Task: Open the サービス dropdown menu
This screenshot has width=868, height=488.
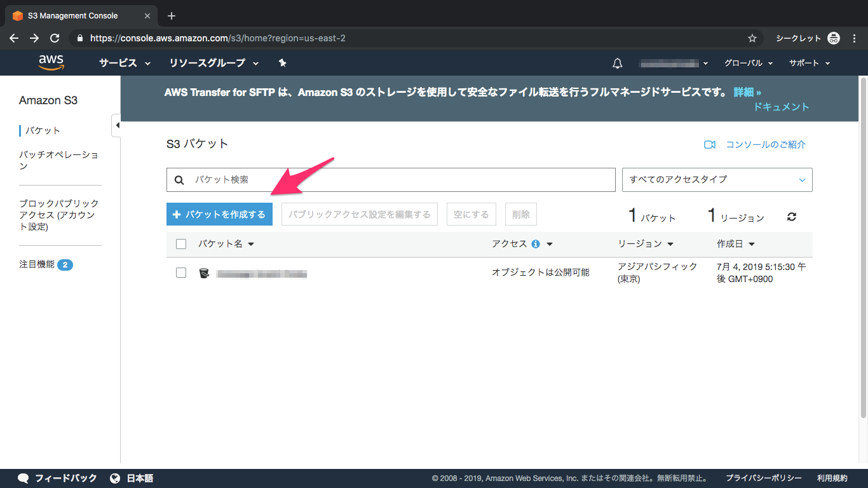Action: pos(125,63)
